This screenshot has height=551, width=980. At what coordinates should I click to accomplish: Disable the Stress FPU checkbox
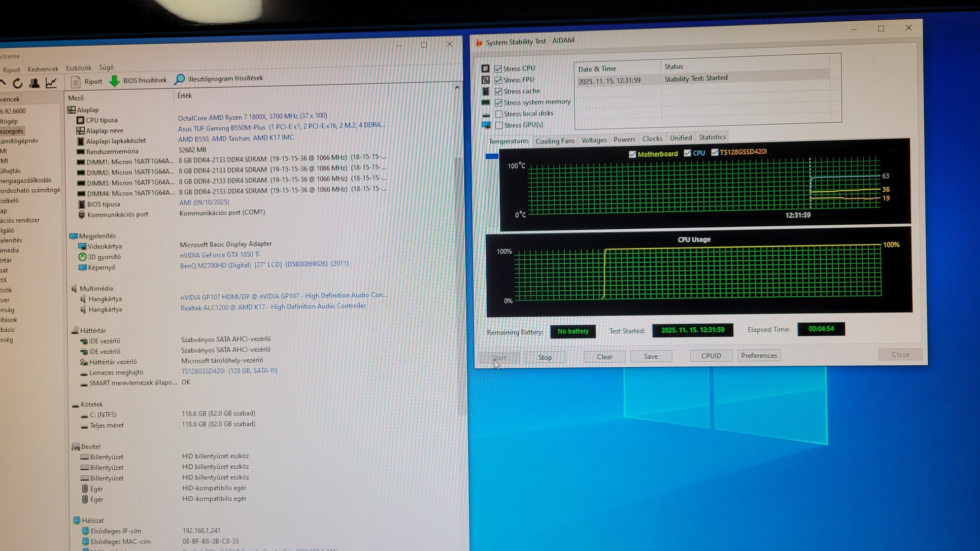pyautogui.click(x=498, y=80)
